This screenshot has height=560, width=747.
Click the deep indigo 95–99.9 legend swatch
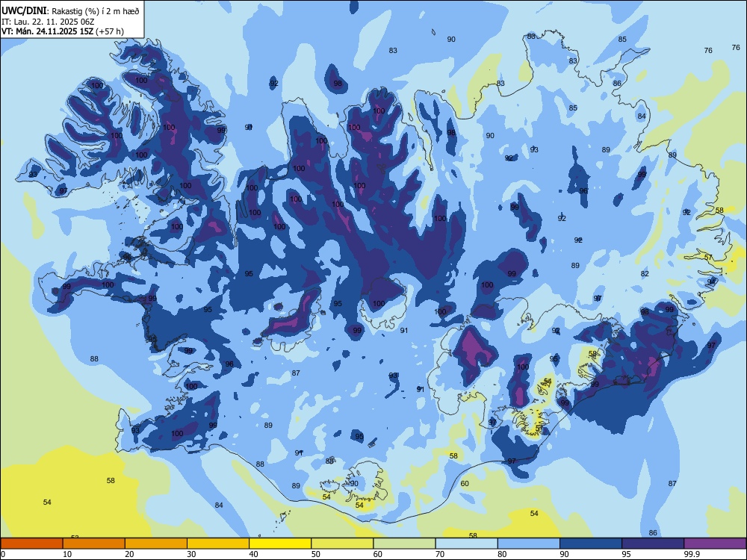click(653, 544)
